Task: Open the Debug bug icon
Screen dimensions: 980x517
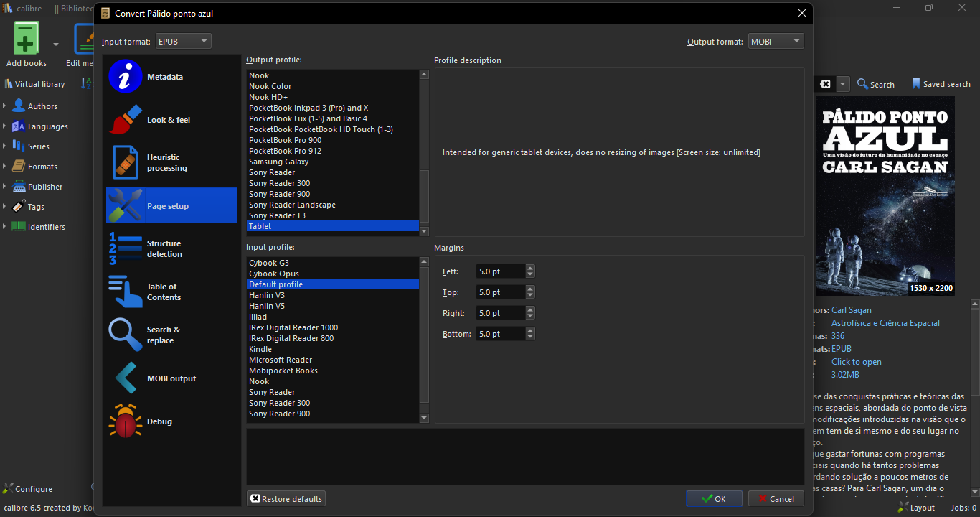Action: [x=126, y=421]
